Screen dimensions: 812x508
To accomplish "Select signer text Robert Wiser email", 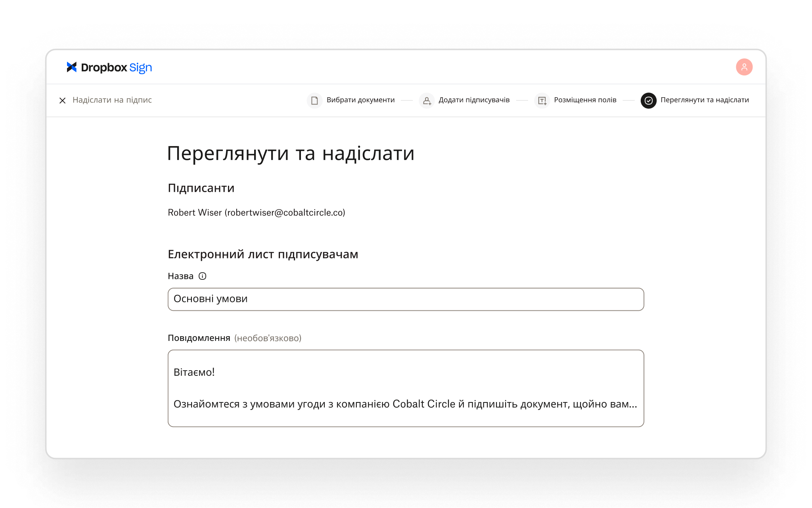I will coord(257,213).
